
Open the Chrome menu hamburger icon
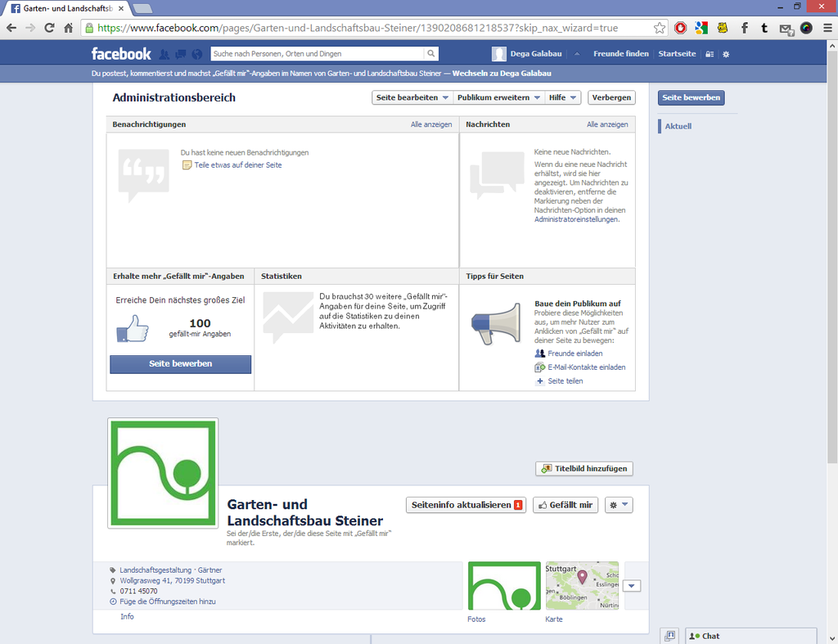coord(827,28)
